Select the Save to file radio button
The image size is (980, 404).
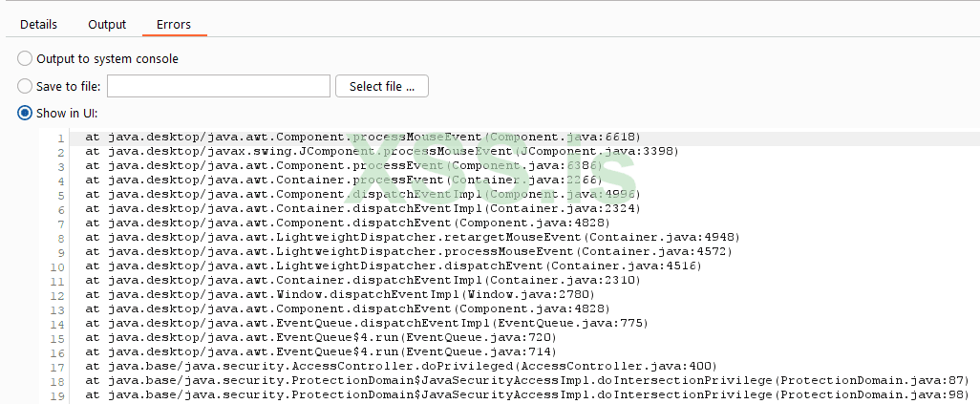(25, 86)
